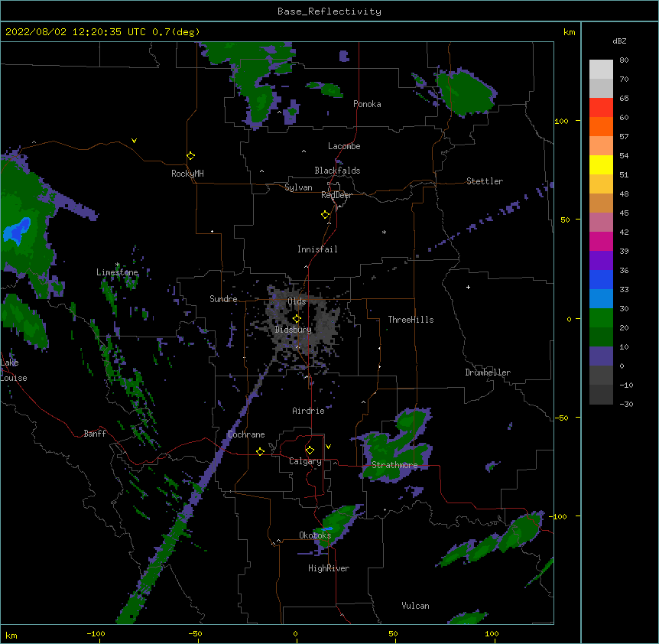Select the Strathmore label
The width and height of the screenshot is (659, 644).
pyautogui.click(x=394, y=465)
